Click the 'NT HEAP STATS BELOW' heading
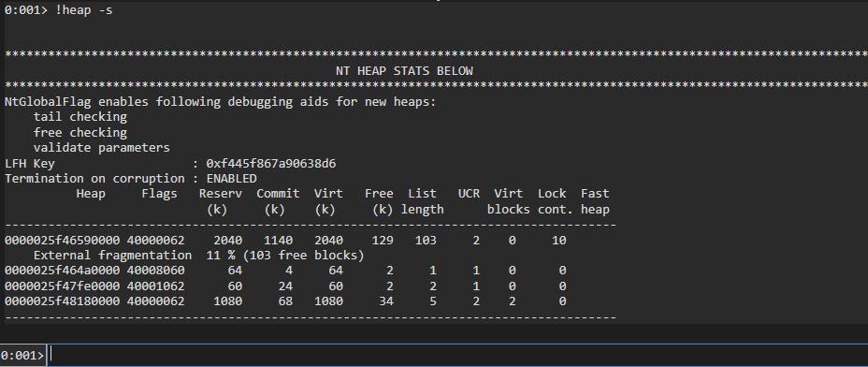 (404, 71)
